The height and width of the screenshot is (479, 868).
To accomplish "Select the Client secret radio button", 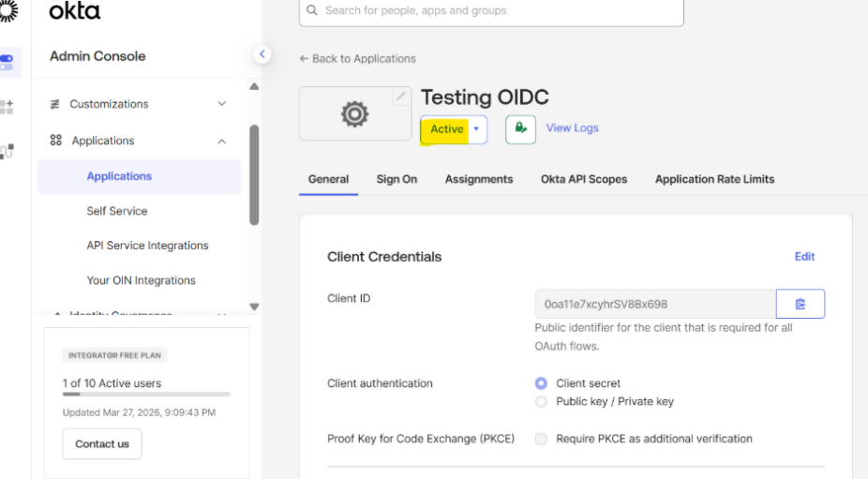I will coord(541,383).
